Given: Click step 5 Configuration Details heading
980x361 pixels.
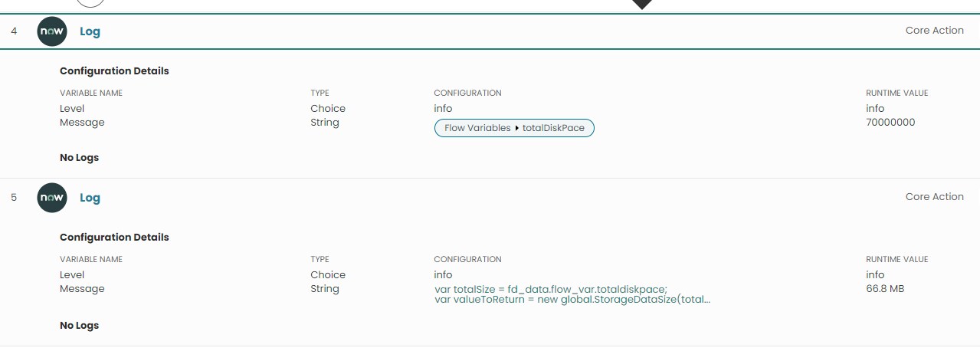Looking at the screenshot, I should coord(114,238).
